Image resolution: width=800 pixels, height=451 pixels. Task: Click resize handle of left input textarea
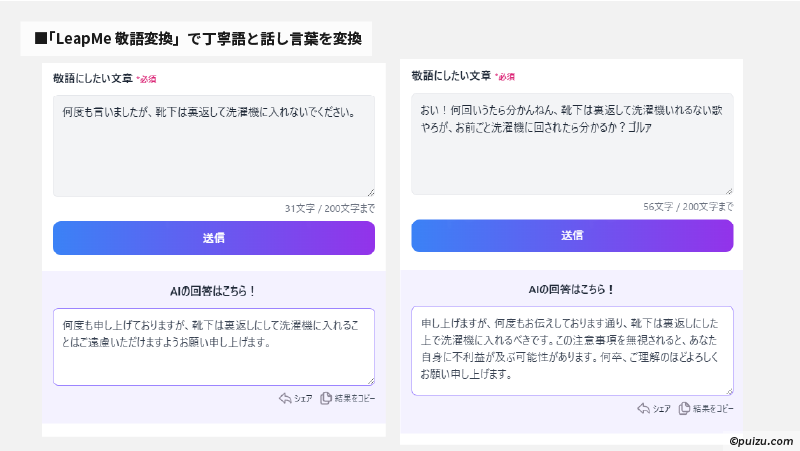(370, 192)
